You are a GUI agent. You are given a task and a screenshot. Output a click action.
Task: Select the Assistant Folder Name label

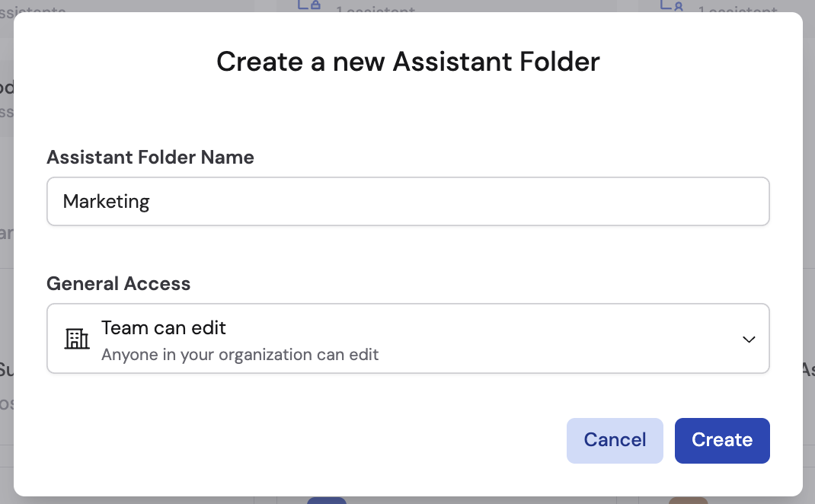pyautogui.click(x=150, y=158)
